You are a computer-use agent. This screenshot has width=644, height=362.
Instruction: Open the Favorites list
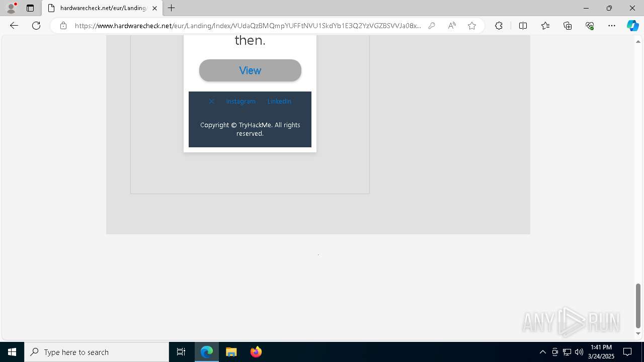545,26
